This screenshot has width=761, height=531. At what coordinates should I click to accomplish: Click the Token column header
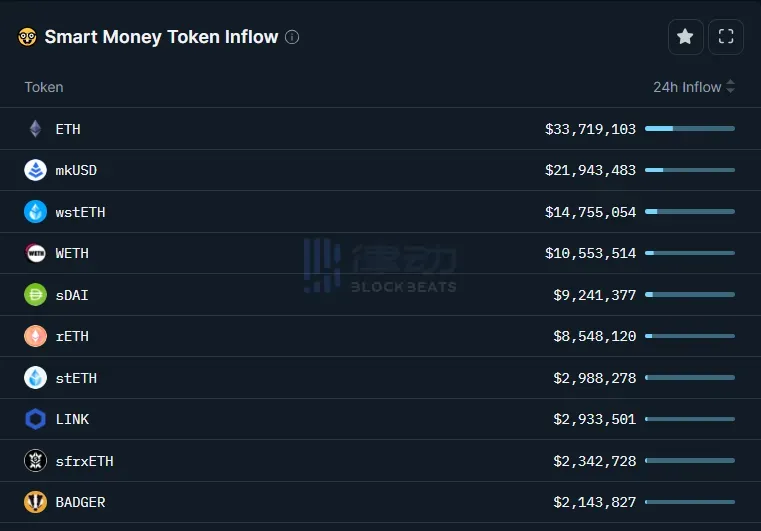44,87
